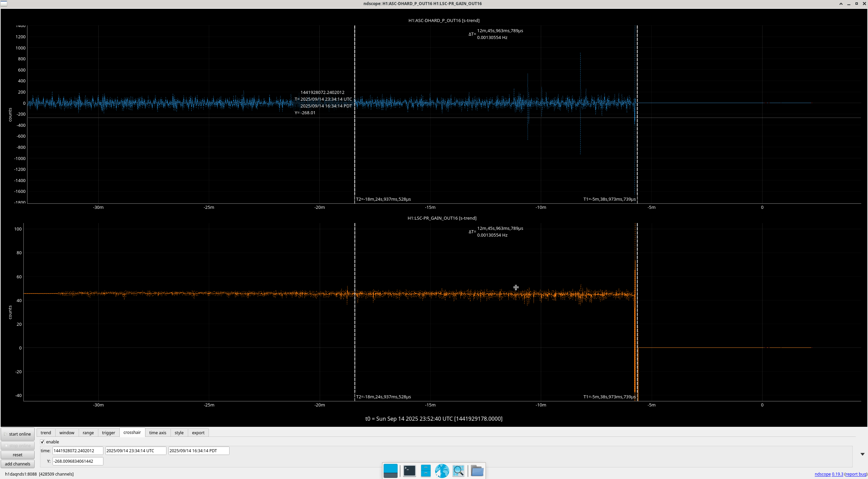Uncheck the crosshair enable checkbox
Screen dimensions: 868x479
coord(42,442)
